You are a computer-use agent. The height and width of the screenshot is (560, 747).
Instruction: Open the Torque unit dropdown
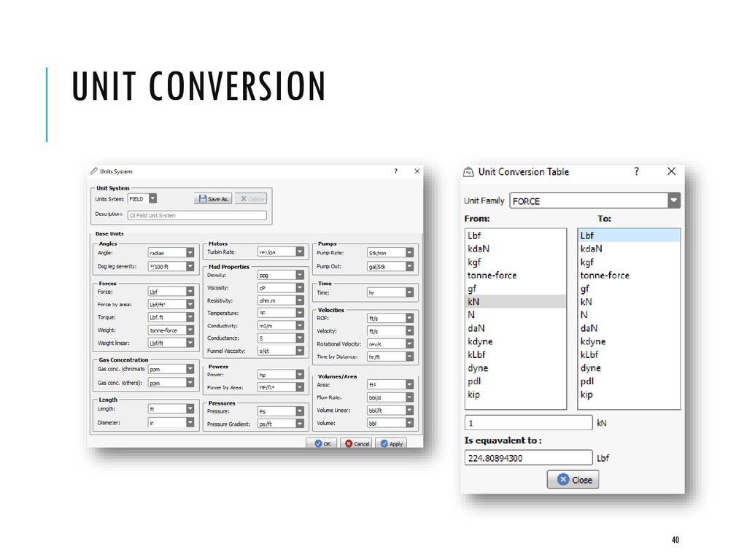click(x=190, y=317)
